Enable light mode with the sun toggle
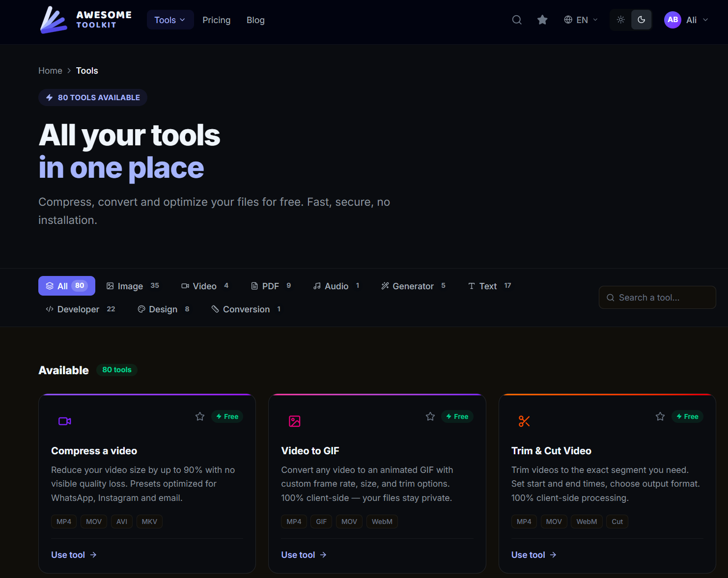The image size is (728, 578). click(620, 20)
